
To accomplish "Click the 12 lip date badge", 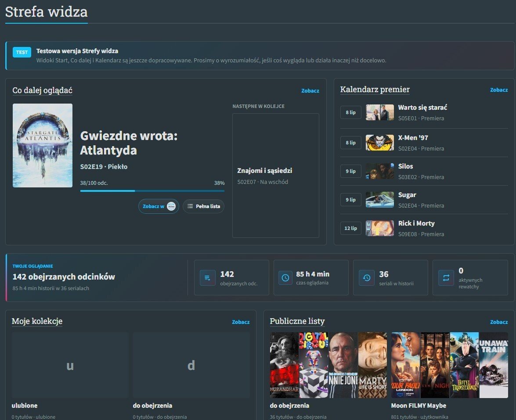I will pyautogui.click(x=350, y=228).
